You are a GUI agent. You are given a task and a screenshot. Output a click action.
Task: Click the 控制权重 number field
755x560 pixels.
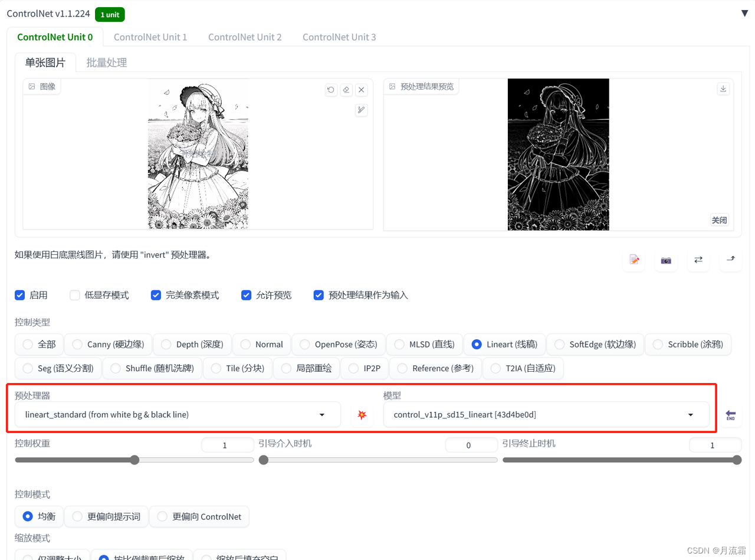tap(228, 445)
